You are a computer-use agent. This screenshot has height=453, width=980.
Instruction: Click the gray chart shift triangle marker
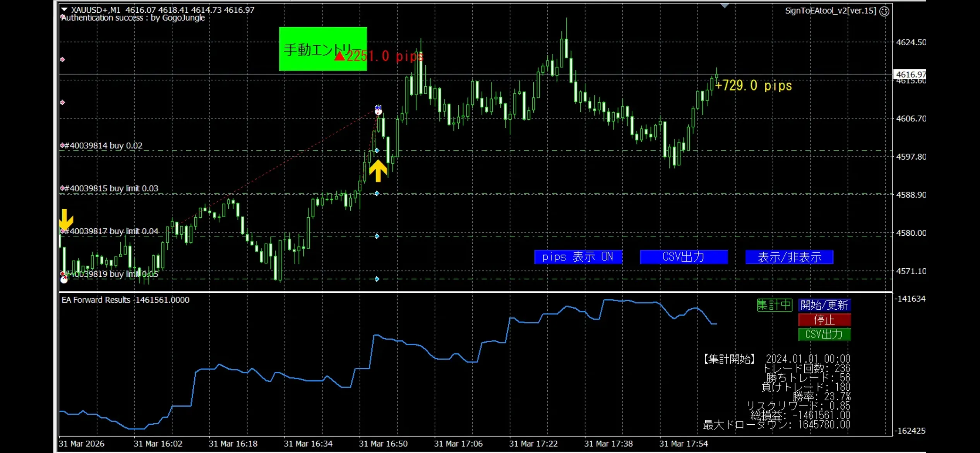pyautogui.click(x=725, y=6)
